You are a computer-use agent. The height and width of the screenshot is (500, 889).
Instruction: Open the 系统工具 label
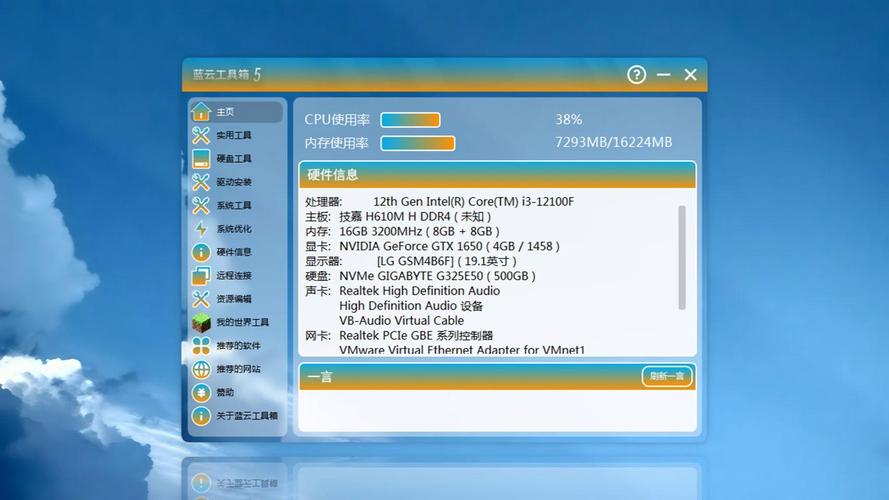coord(234,205)
